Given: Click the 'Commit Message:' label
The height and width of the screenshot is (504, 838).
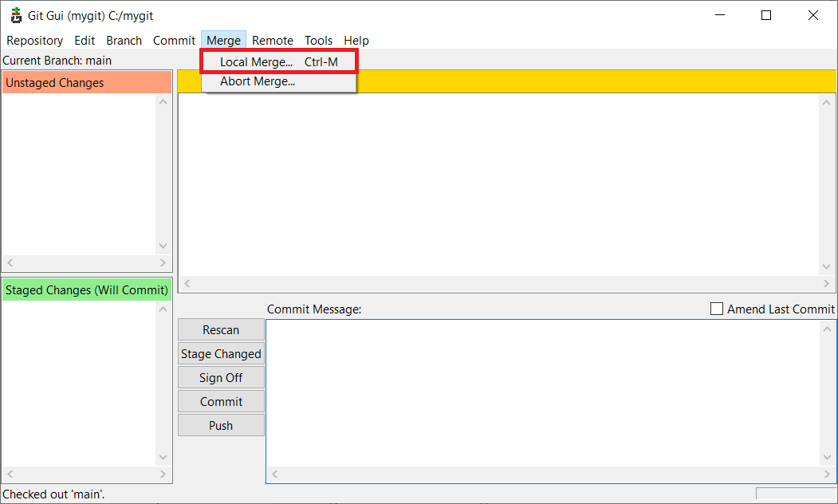Looking at the screenshot, I should pyautogui.click(x=314, y=309).
